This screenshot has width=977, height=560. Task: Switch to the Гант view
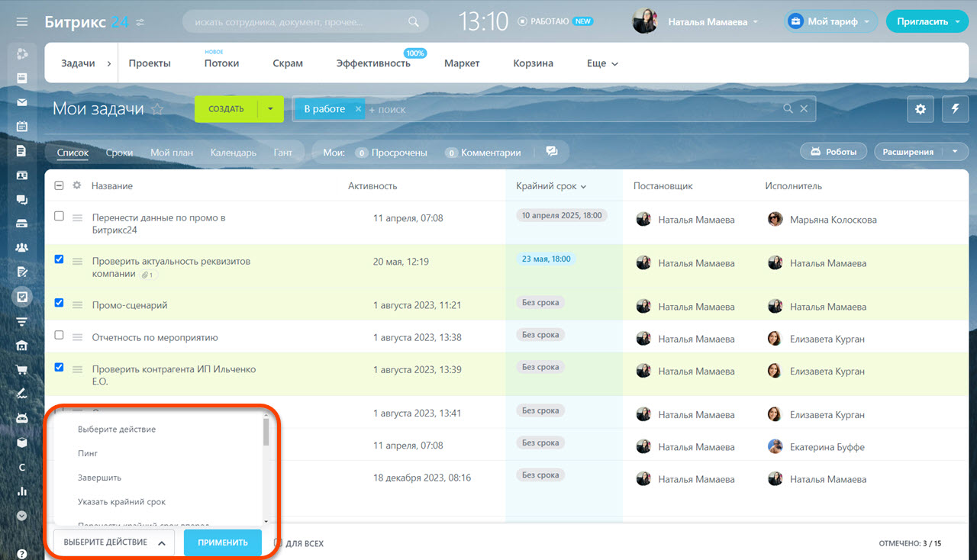tap(283, 153)
